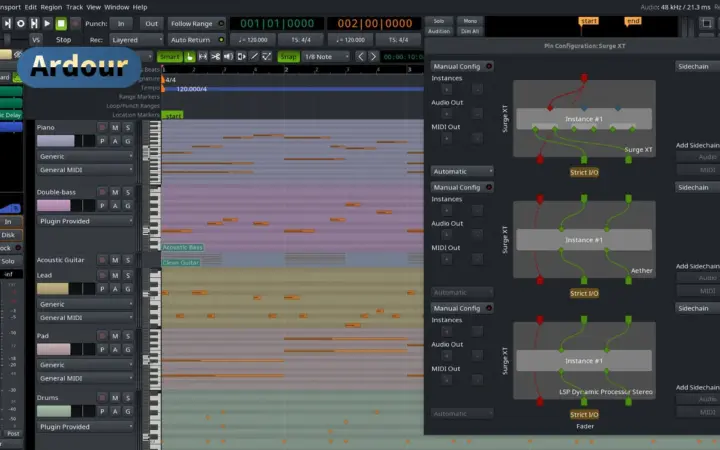Open the Edit menu
The height and width of the screenshot is (450, 720).
point(31,7)
